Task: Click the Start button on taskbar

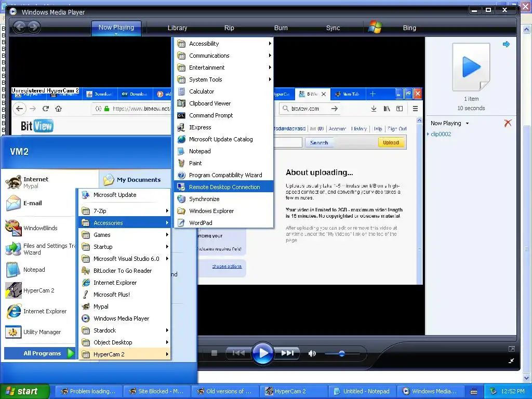Action: (x=24, y=391)
